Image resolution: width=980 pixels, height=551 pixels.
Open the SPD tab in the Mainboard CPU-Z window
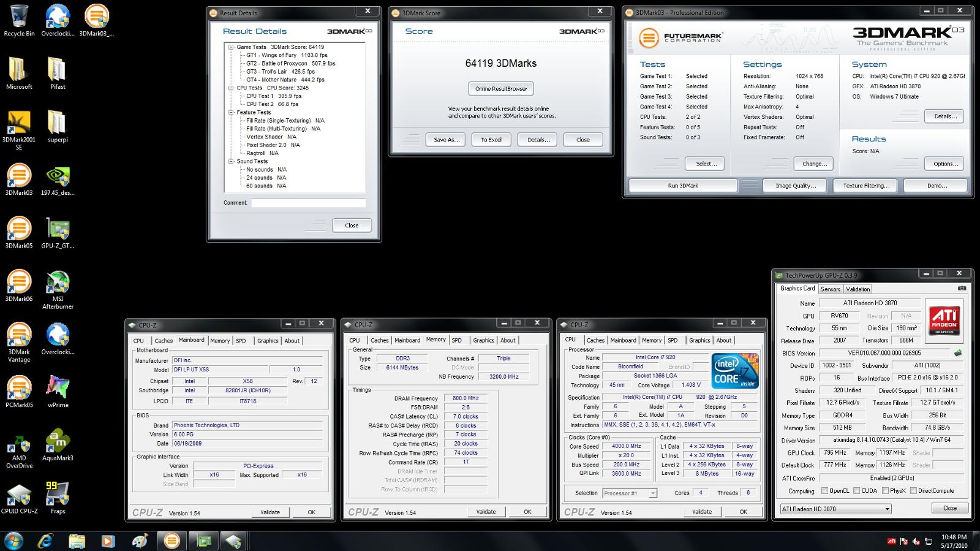[x=241, y=341]
